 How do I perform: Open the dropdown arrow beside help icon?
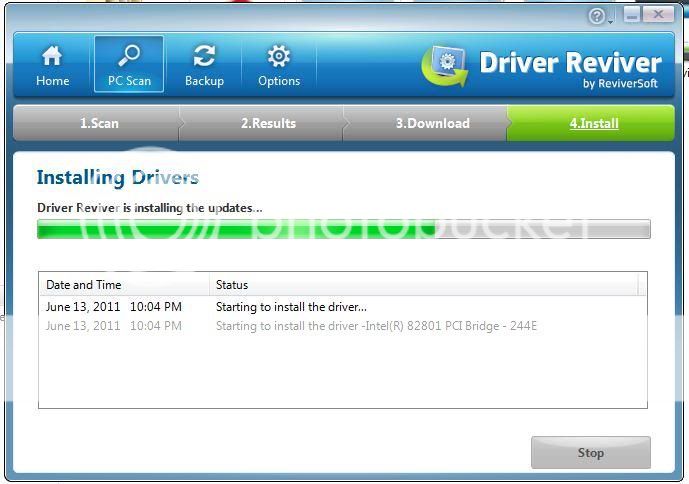[610, 22]
